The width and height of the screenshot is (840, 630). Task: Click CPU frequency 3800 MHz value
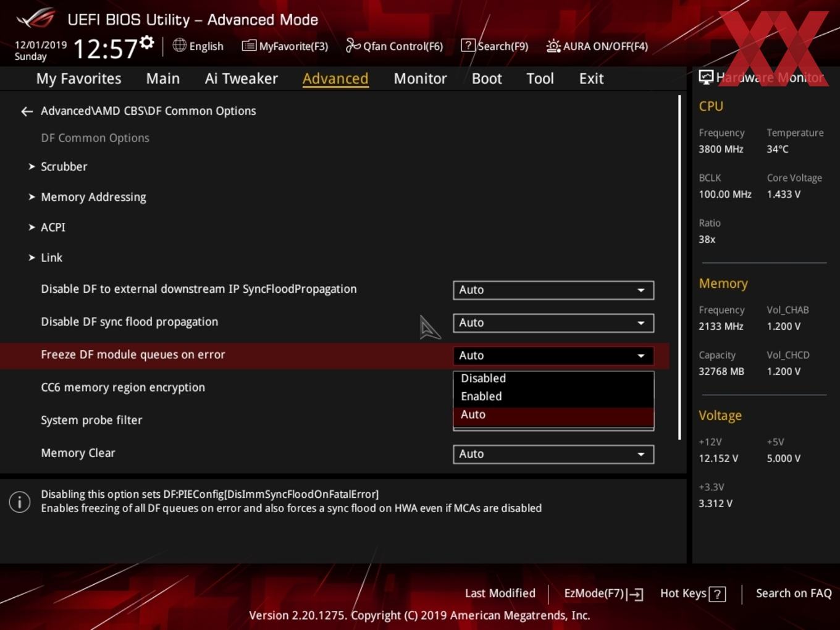pos(721,149)
